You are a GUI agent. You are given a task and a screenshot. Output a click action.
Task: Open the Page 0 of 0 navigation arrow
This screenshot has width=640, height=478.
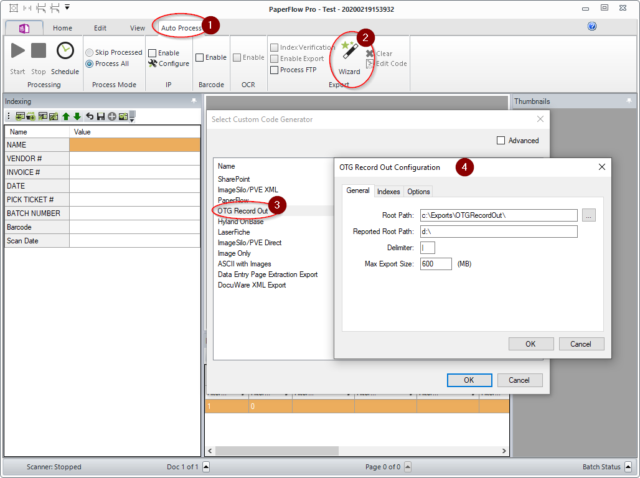click(408, 467)
